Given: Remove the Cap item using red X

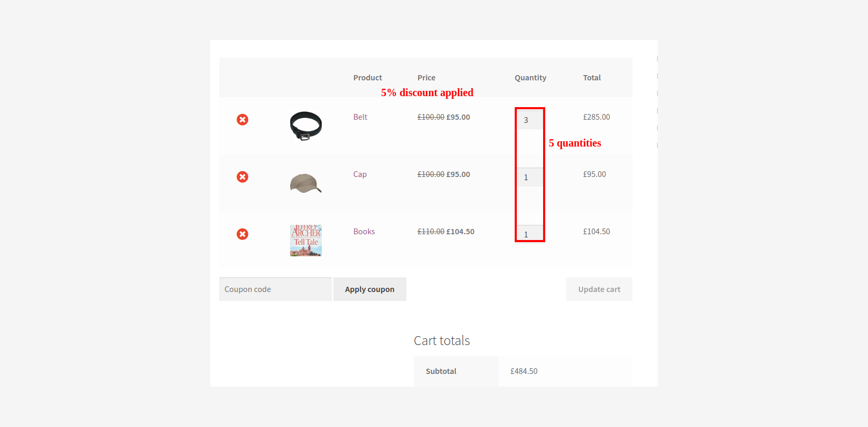Looking at the screenshot, I should point(242,177).
